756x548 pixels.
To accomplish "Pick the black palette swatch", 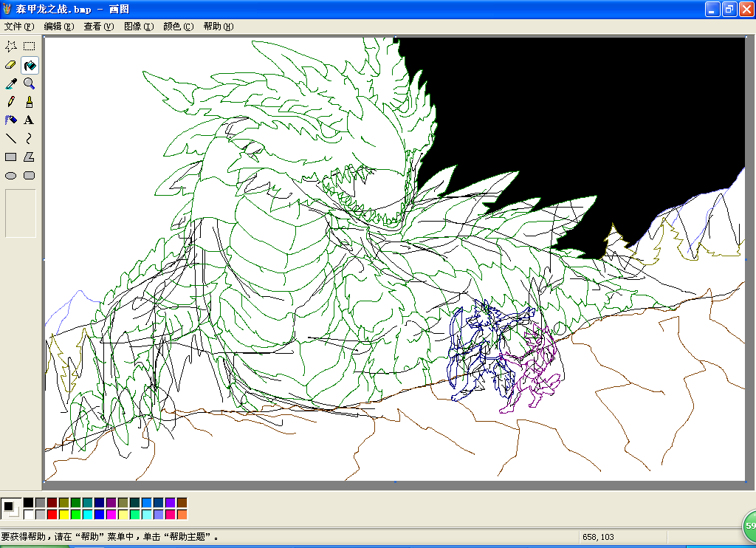I will 29,503.
